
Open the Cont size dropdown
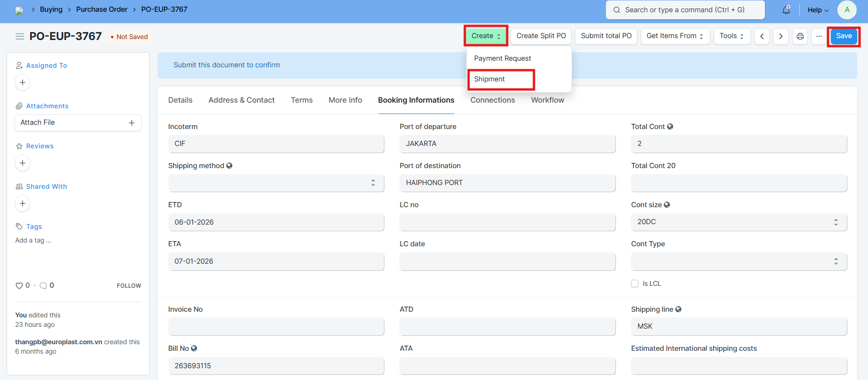[739, 222]
